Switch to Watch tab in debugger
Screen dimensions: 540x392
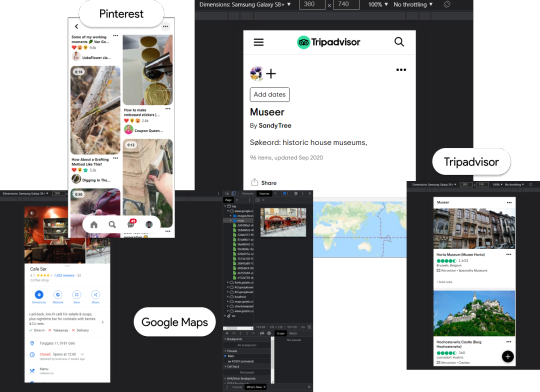[293, 333]
